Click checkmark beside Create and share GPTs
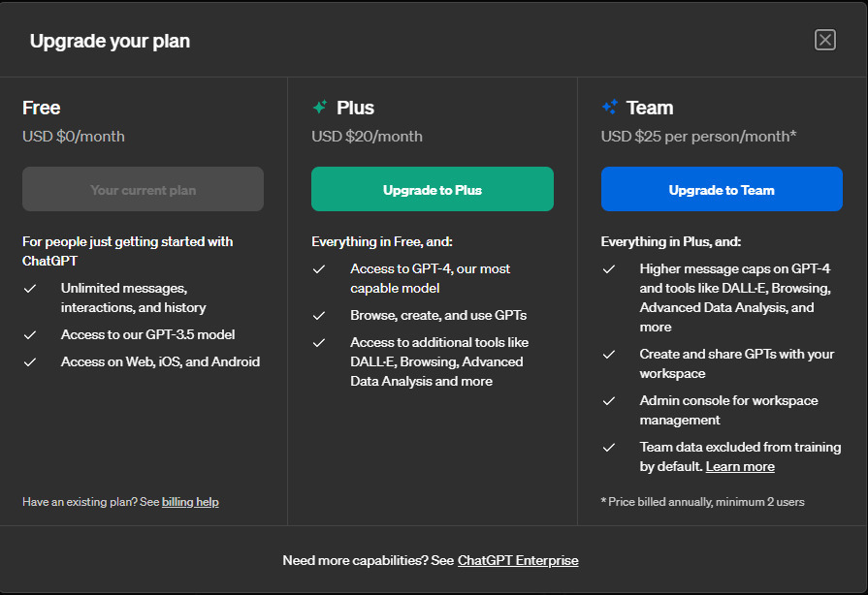 point(609,355)
